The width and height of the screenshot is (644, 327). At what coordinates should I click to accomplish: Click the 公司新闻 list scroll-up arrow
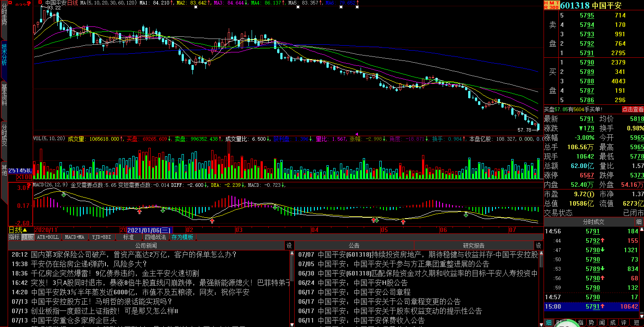(x=292, y=254)
